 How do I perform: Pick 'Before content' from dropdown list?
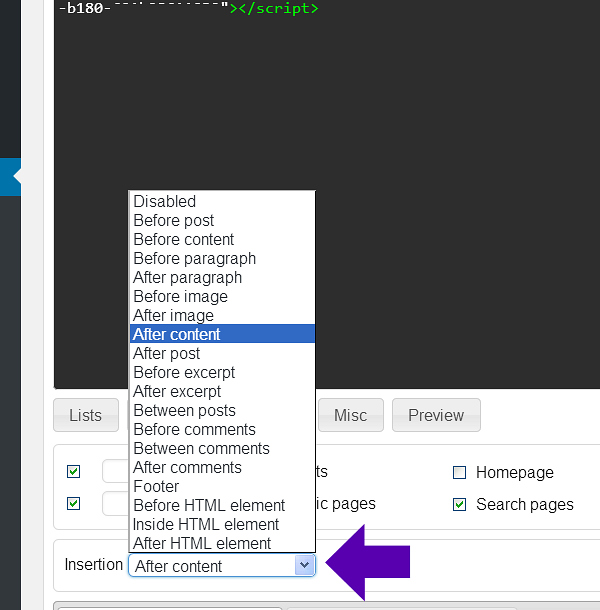click(x=184, y=239)
